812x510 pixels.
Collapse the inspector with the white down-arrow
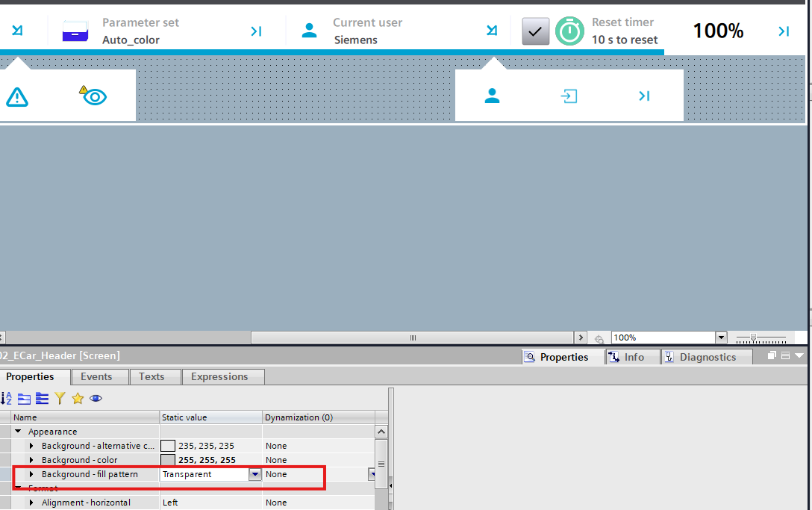click(799, 355)
